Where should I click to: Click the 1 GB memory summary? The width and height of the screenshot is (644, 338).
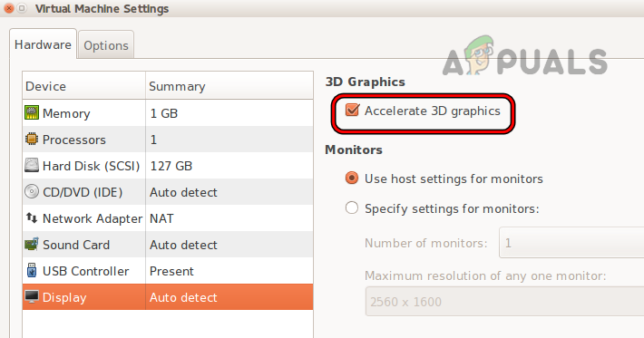click(163, 113)
